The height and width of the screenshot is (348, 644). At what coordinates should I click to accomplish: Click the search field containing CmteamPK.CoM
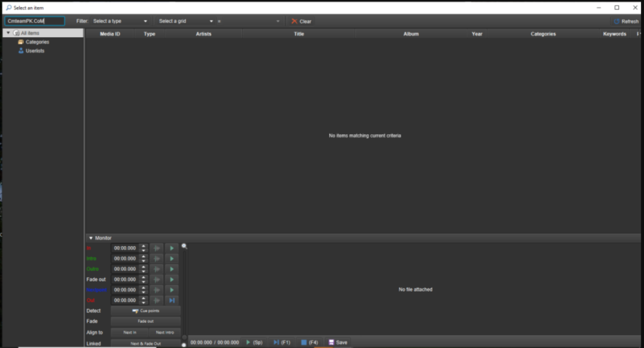(34, 21)
